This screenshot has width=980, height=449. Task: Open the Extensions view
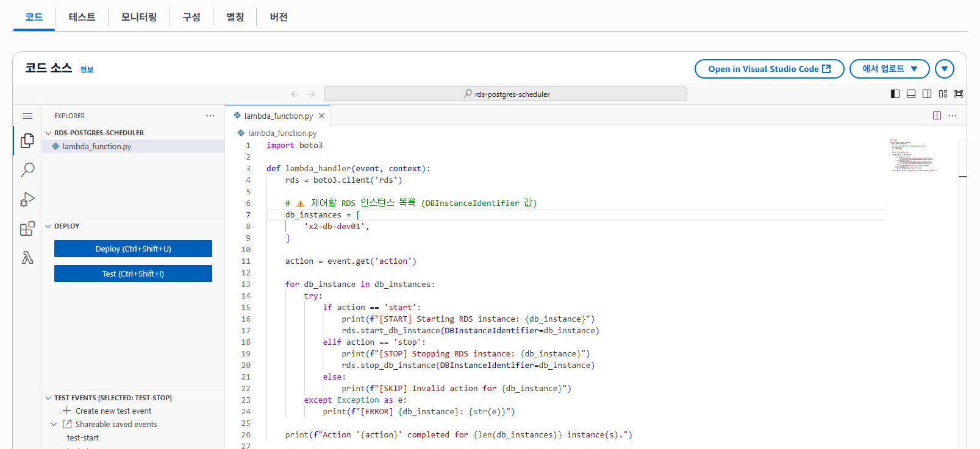coord(27,228)
